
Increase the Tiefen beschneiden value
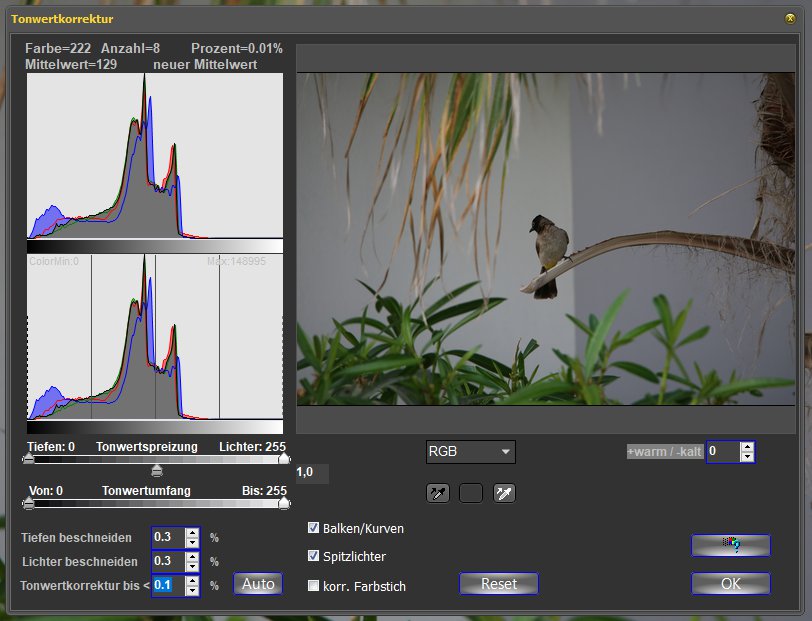tap(192, 532)
